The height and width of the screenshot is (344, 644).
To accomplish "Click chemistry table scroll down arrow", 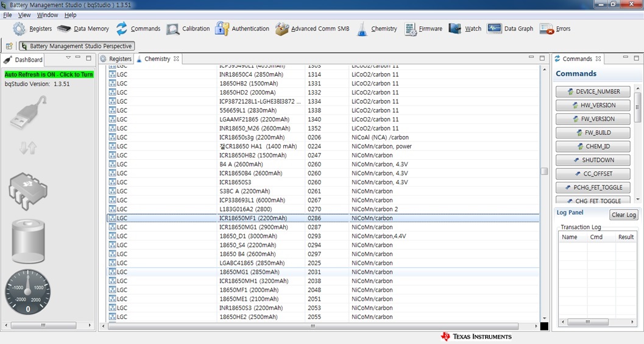I will (545, 318).
